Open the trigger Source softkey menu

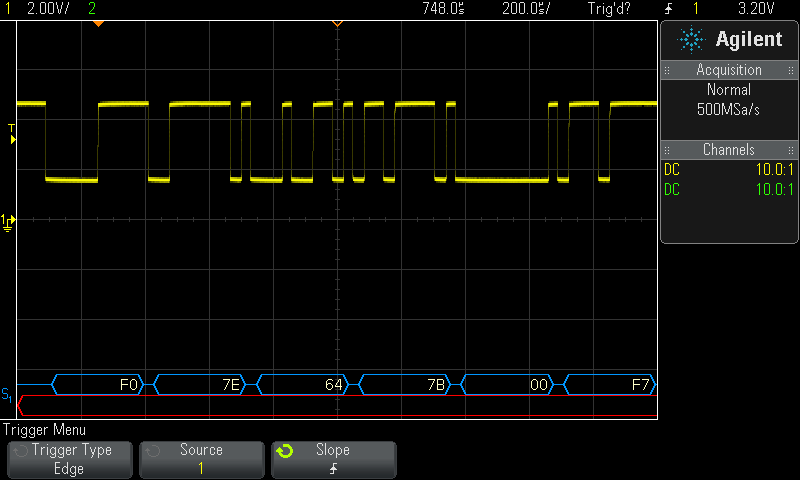(x=201, y=459)
